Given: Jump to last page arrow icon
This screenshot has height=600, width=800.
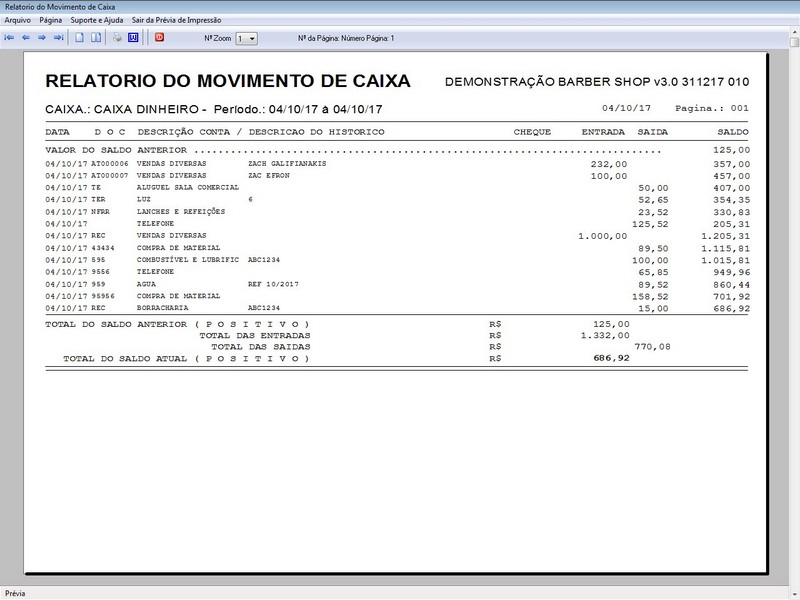Looking at the screenshot, I should click(58, 38).
